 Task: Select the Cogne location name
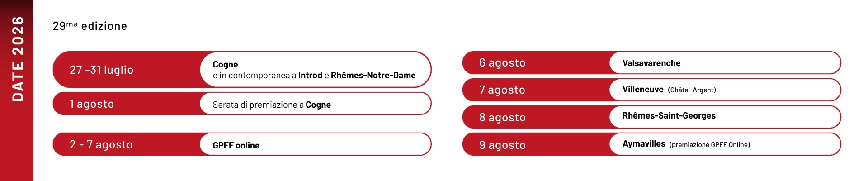225,64
